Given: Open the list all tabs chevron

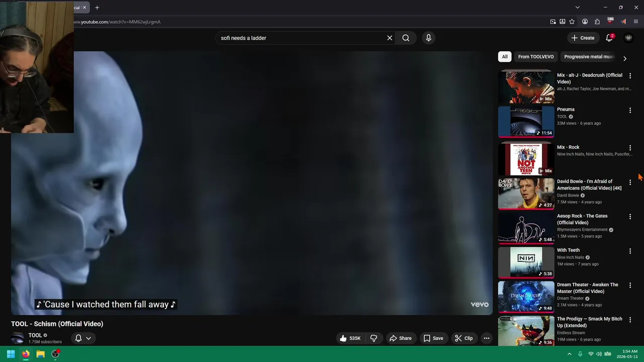Looking at the screenshot, I should 578,8.
